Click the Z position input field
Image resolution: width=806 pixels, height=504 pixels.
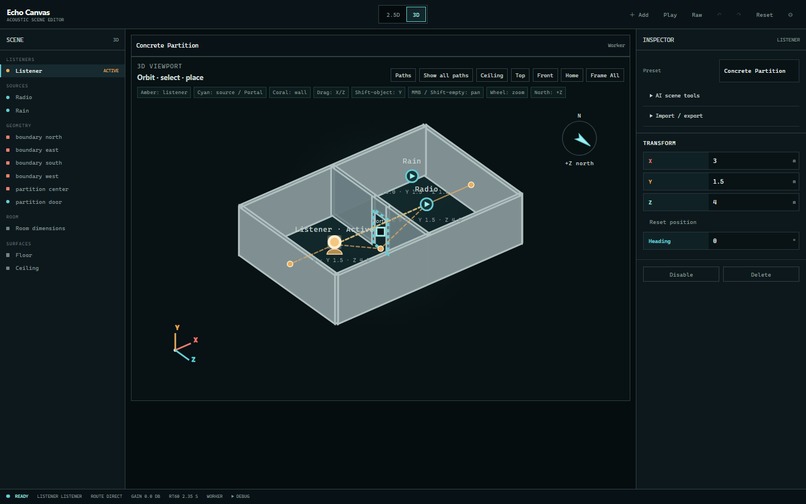click(754, 202)
